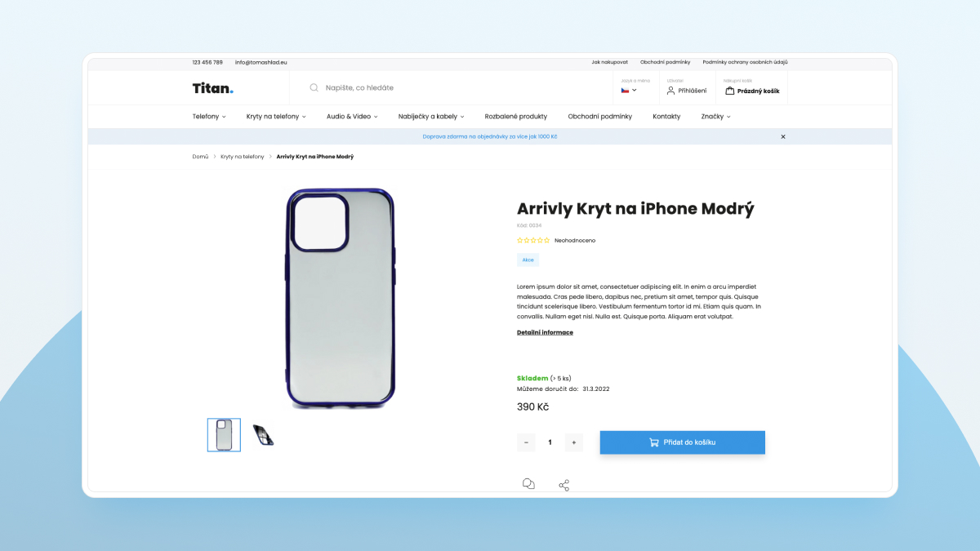Click the search magnifier icon

point(314,87)
